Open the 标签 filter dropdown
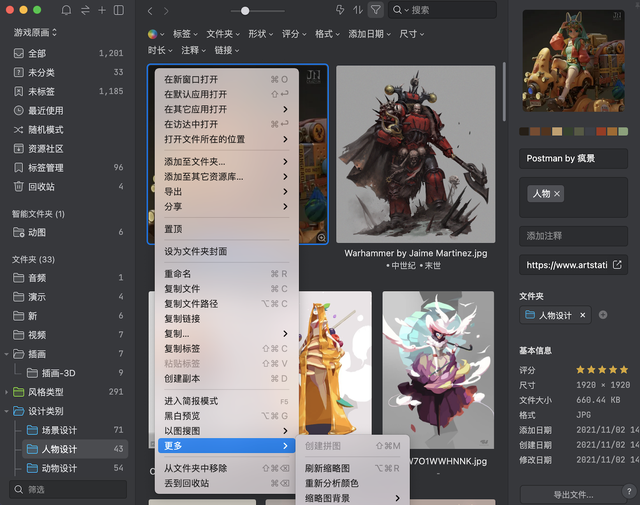The image size is (640, 505). (184, 34)
